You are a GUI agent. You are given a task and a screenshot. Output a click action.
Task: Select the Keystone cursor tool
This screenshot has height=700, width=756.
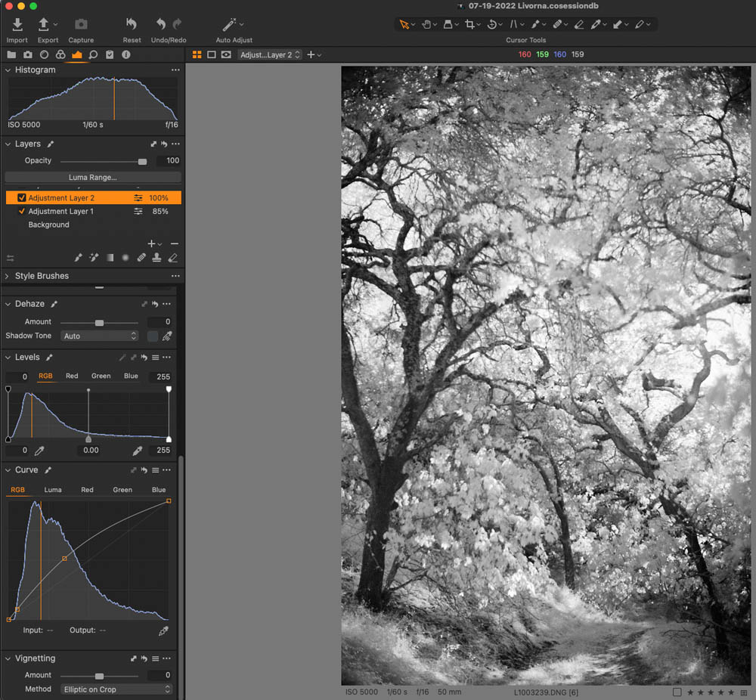point(513,24)
